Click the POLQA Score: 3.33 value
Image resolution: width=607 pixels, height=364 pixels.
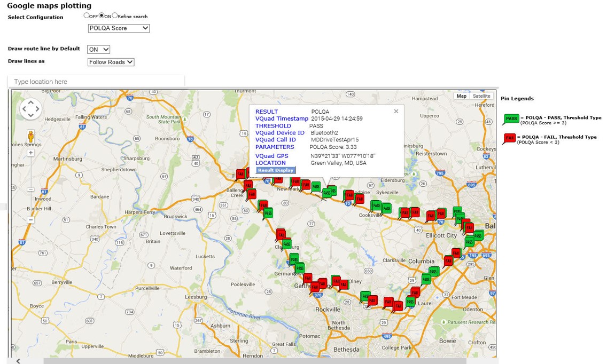coord(333,147)
